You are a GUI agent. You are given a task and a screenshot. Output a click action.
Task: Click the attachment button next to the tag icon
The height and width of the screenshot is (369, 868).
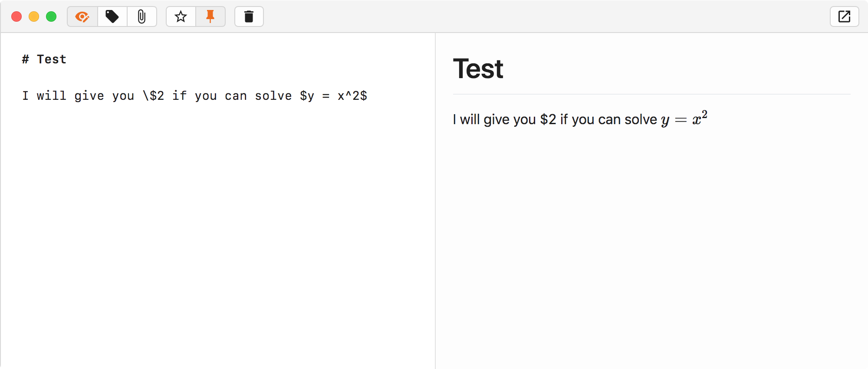[142, 16]
